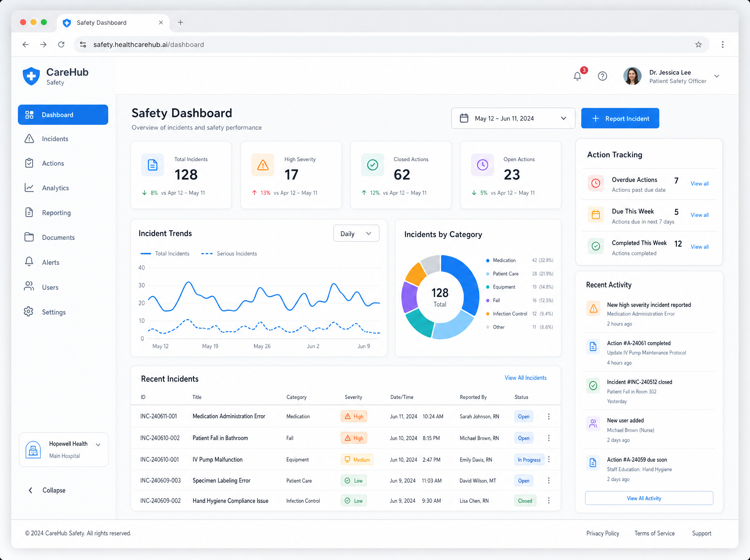Click the Closed status badge for INC-240609-002
This screenshot has width=750, height=560.
(525, 501)
